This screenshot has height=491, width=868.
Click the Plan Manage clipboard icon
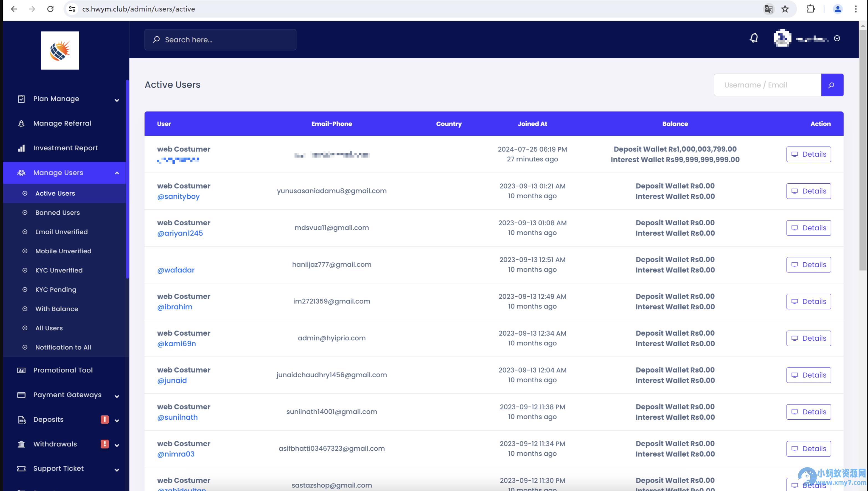pyautogui.click(x=21, y=99)
